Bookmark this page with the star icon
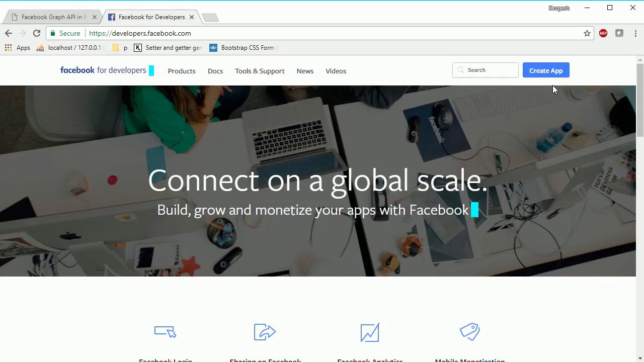 click(x=587, y=33)
